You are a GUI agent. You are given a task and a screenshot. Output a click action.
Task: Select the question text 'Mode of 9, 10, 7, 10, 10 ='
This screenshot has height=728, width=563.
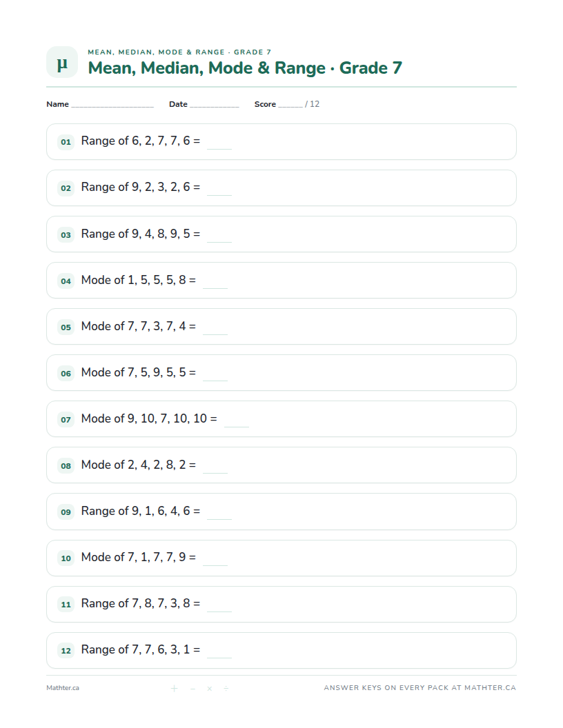click(x=149, y=418)
